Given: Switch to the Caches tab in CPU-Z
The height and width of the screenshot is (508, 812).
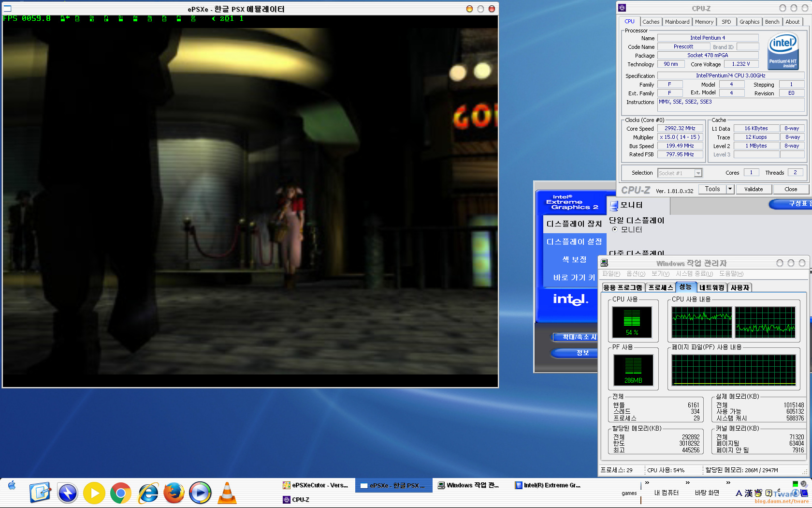Looking at the screenshot, I should pos(651,22).
